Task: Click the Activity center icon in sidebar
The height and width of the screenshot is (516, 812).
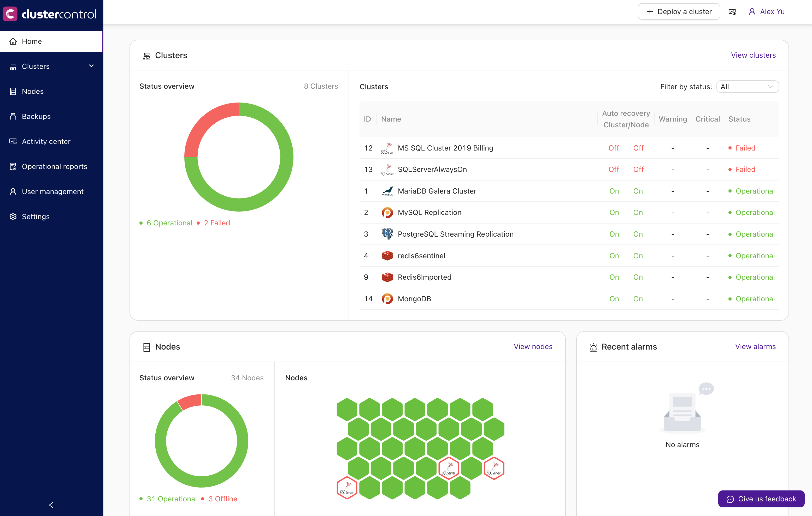Action: coord(13,141)
